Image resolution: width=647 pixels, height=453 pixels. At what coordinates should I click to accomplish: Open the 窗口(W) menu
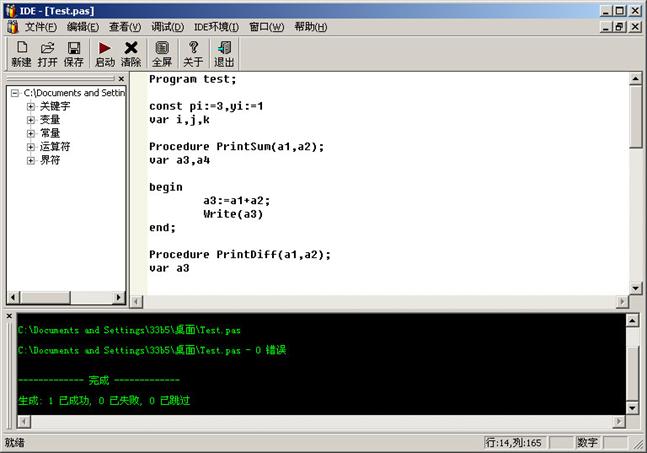point(267,27)
